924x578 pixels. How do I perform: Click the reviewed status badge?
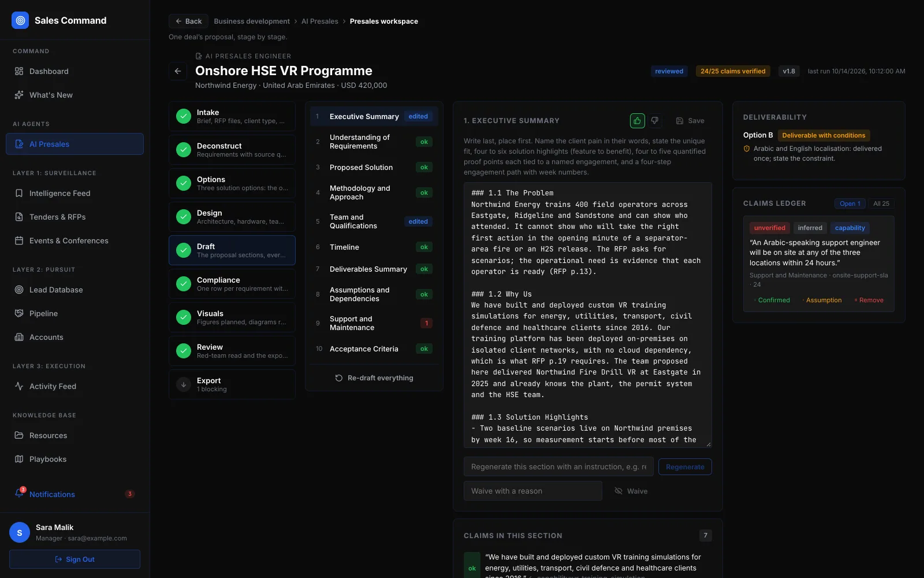click(669, 71)
